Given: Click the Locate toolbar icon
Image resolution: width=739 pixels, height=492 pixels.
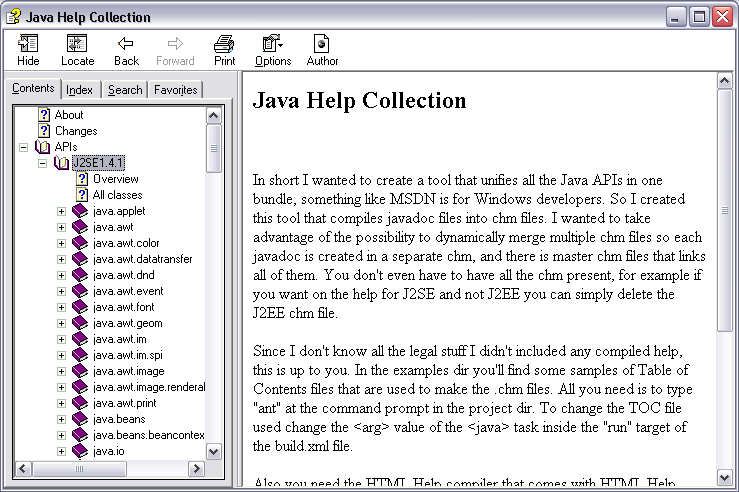Looking at the screenshot, I should pyautogui.click(x=77, y=44).
